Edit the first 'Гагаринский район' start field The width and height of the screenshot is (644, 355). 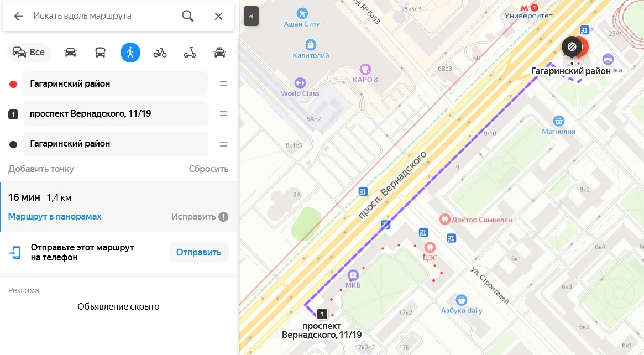[116, 84]
